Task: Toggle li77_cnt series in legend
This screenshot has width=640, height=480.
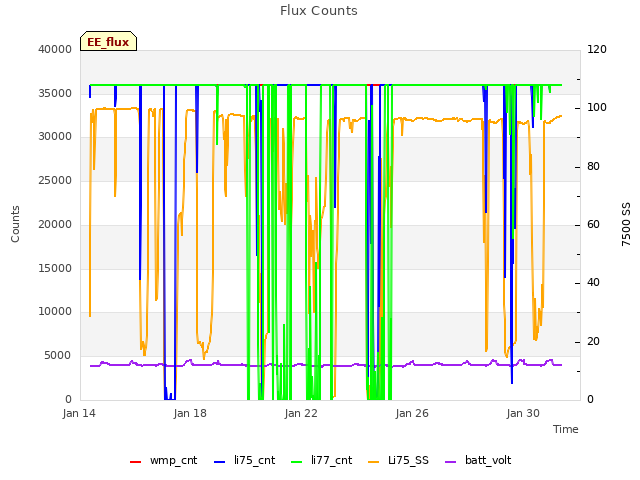Action: pos(321,460)
